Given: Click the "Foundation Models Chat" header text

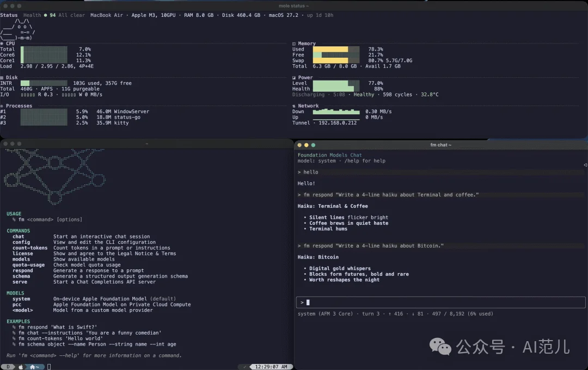Looking at the screenshot, I should [329, 155].
